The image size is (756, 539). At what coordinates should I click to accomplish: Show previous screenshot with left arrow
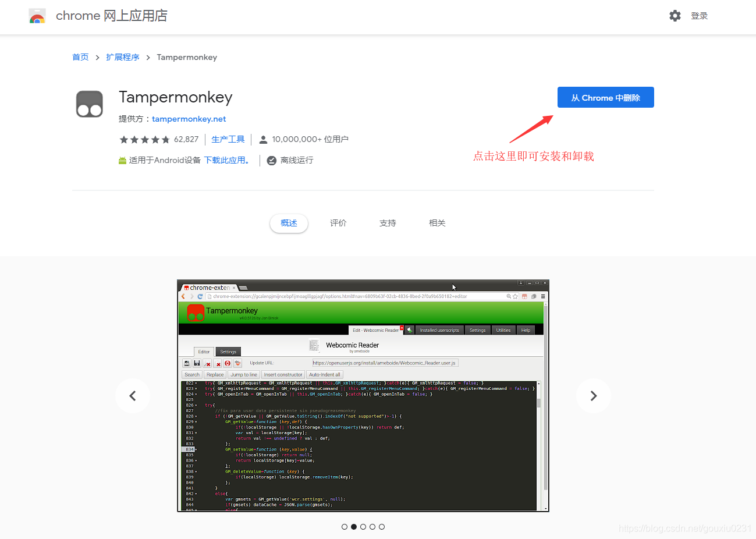(x=133, y=396)
